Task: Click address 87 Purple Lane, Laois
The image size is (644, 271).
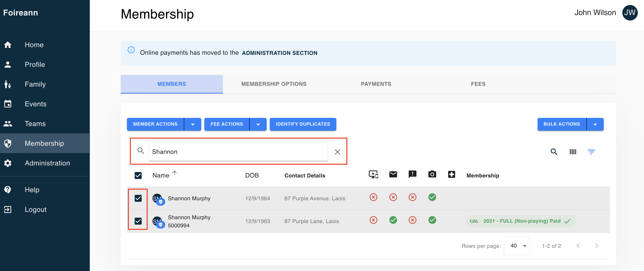Action: [312, 221]
